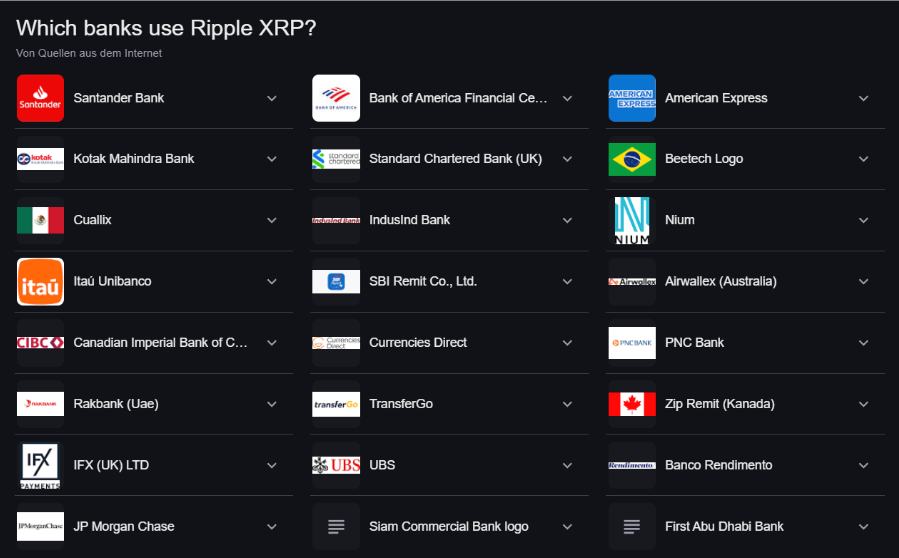Expand the American Express chevron
Viewport: 899px width, 558px height.
(863, 99)
